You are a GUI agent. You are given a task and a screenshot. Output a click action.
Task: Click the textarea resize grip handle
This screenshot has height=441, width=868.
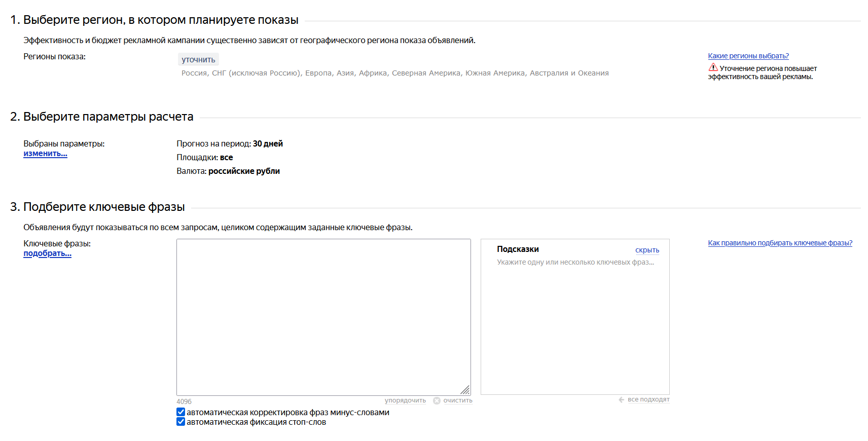(x=465, y=390)
